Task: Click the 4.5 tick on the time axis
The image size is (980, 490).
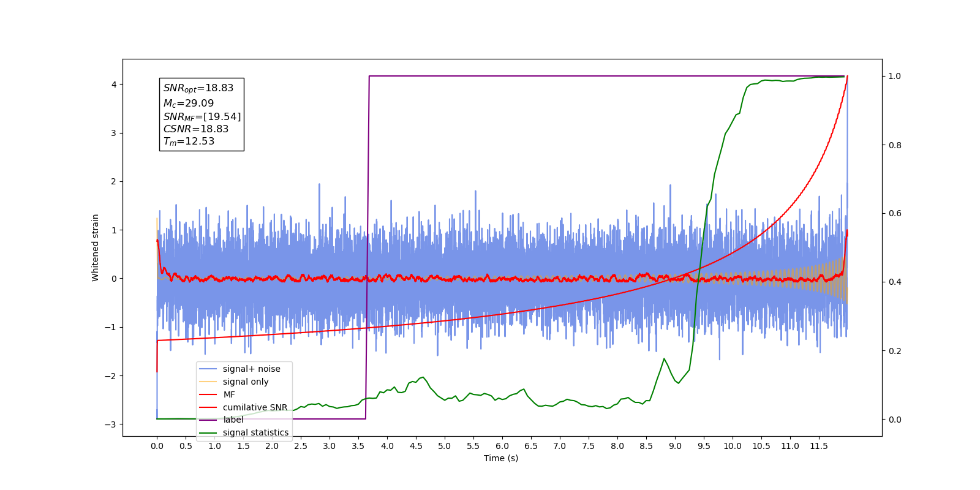Action: pyautogui.click(x=416, y=446)
